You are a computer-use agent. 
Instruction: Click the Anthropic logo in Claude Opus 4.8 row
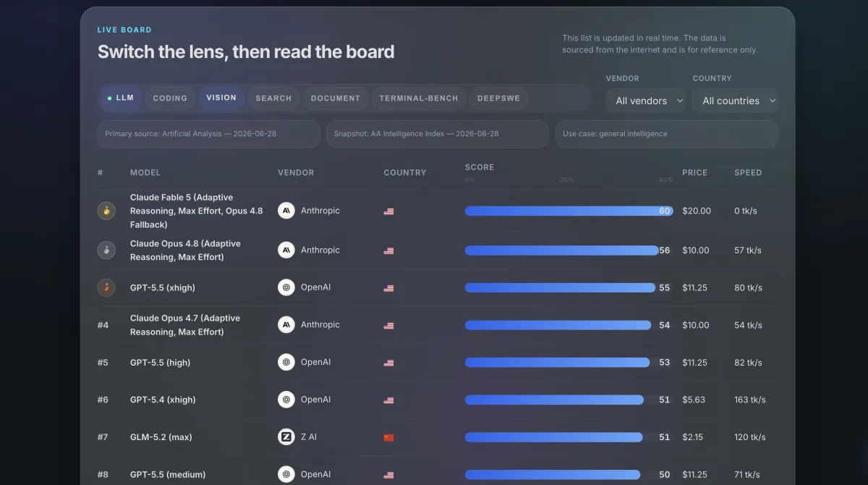coord(286,250)
